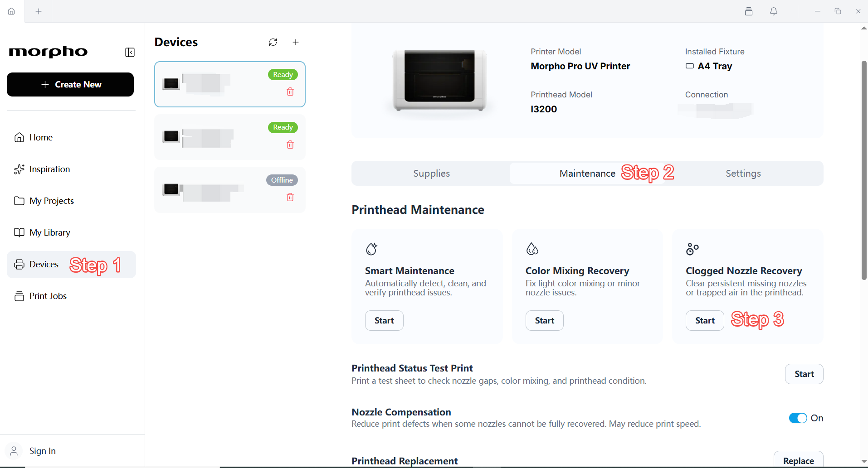Start Printhead Status Test Print
The image size is (868, 468).
804,374
